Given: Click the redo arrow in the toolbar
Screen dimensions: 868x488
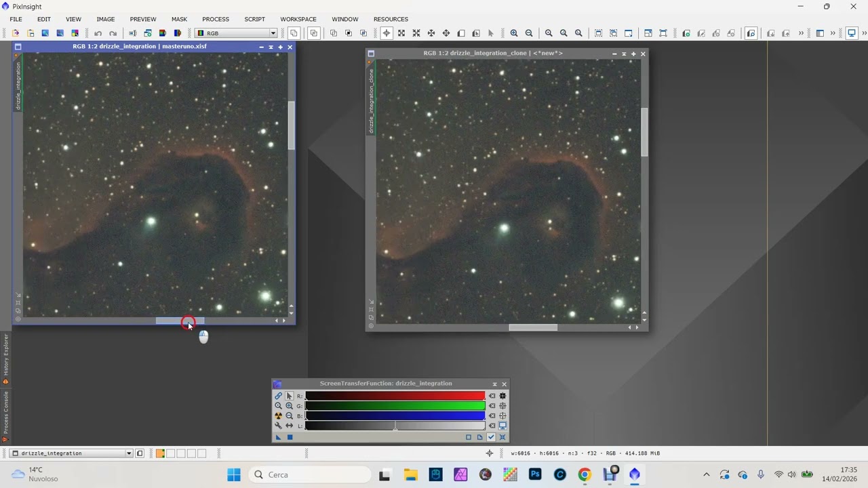Looking at the screenshot, I should pyautogui.click(x=113, y=33).
